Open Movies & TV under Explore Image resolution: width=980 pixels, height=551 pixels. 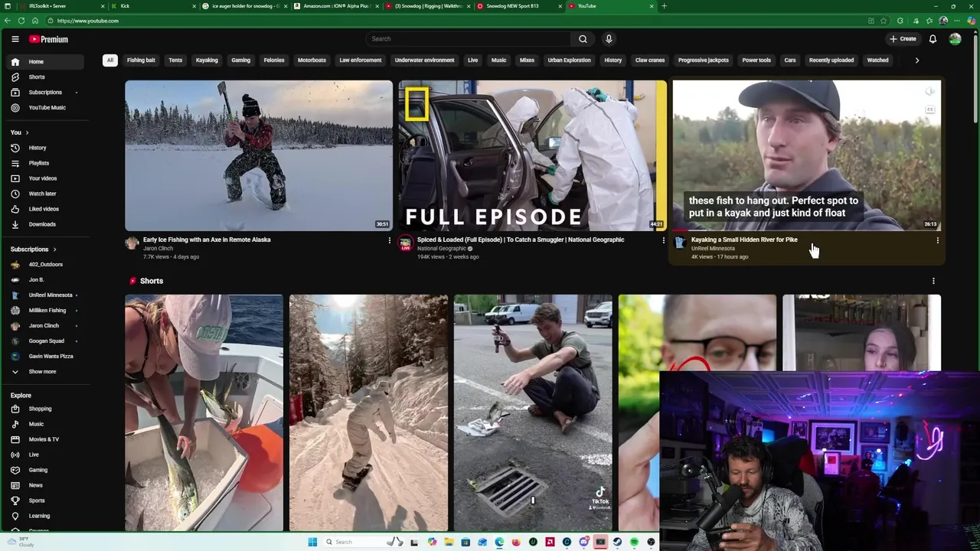[46, 439]
